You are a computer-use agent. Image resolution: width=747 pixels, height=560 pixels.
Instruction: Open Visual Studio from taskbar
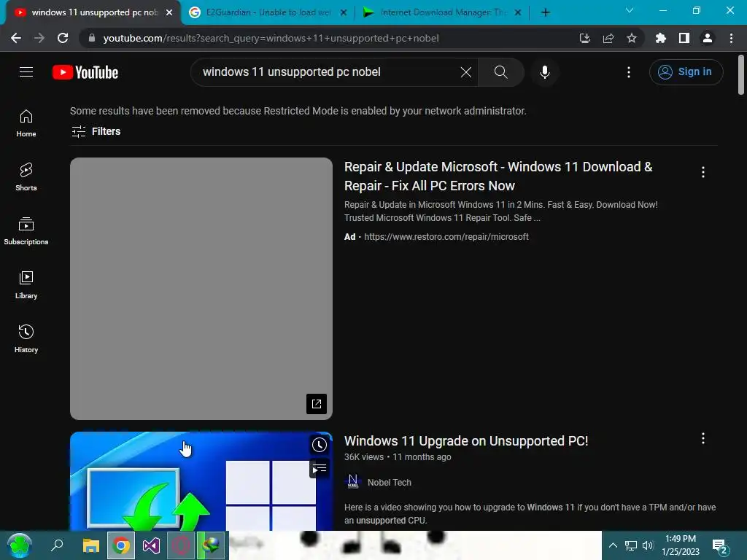pos(151,545)
